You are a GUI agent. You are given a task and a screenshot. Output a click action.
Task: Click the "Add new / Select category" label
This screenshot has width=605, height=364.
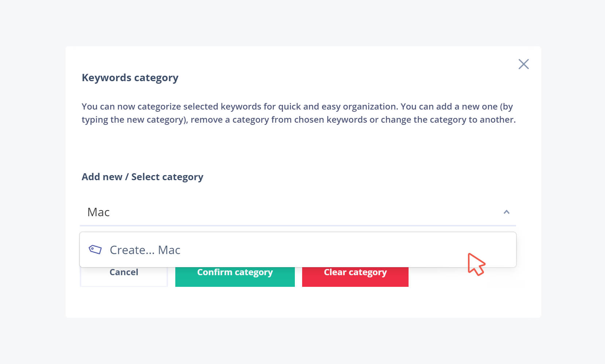click(142, 177)
